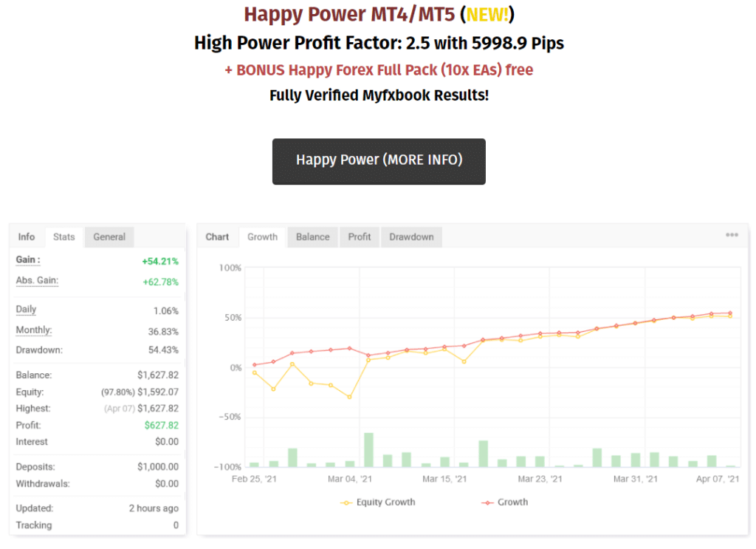
Task: Switch to the General tab
Action: pyautogui.click(x=109, y=237)
